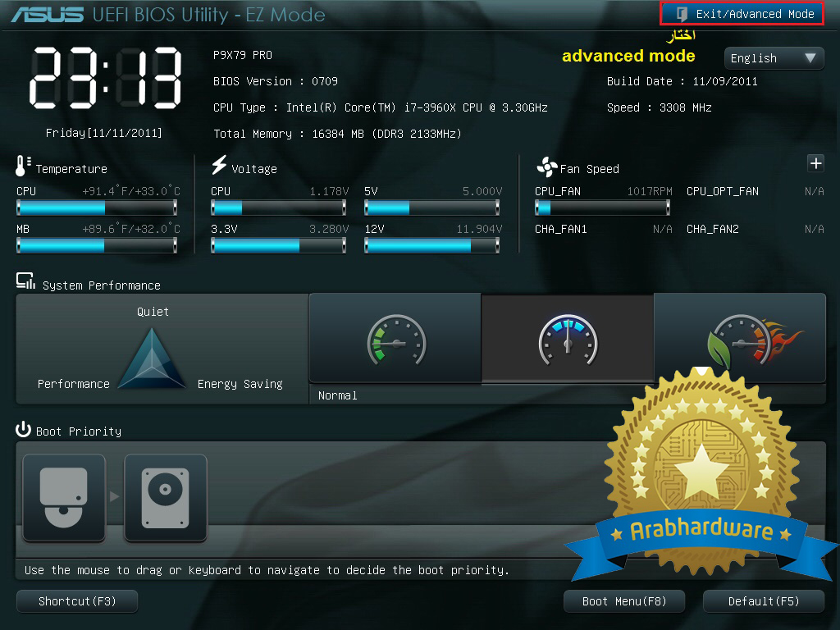Select the ASUS Optimal flaming gauge mode
The image size is (840, 630).
741,339
